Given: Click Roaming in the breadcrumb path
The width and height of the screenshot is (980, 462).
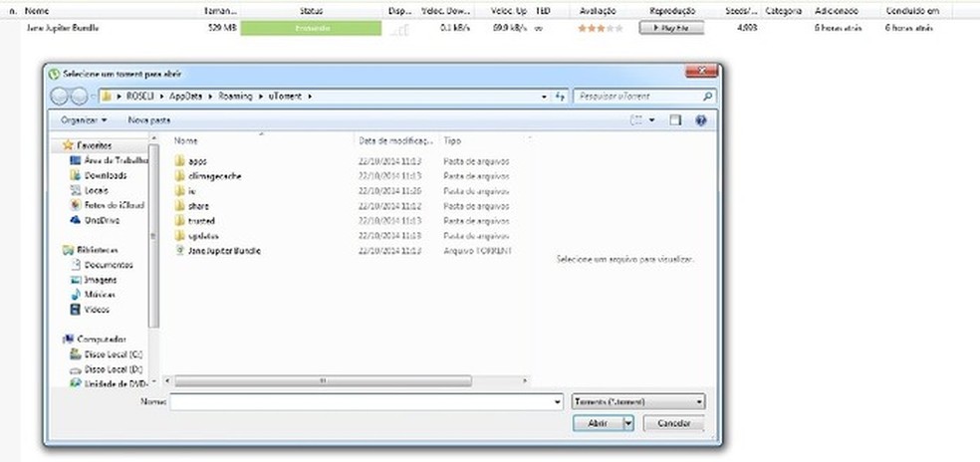Looking at the screenshot, I should 236,97.
